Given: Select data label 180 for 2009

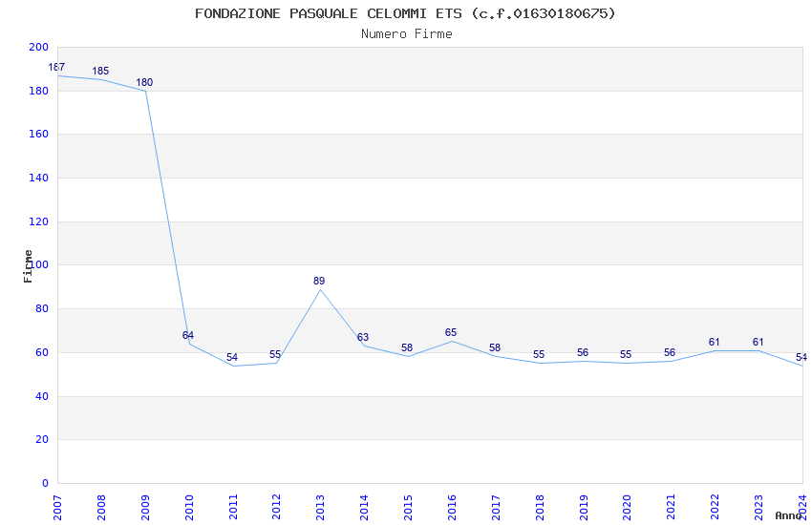Looking at the screenshot, I should pos(144,82).
